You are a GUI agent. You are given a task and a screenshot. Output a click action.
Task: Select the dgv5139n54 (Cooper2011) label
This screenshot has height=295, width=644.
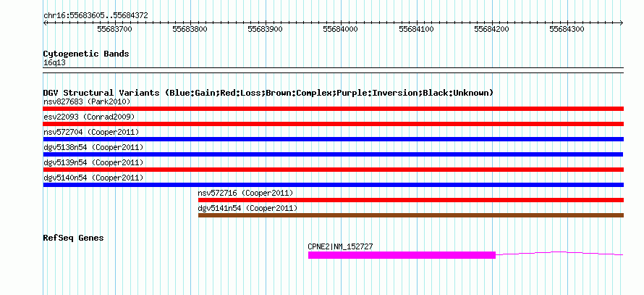[x=93, y=162]
